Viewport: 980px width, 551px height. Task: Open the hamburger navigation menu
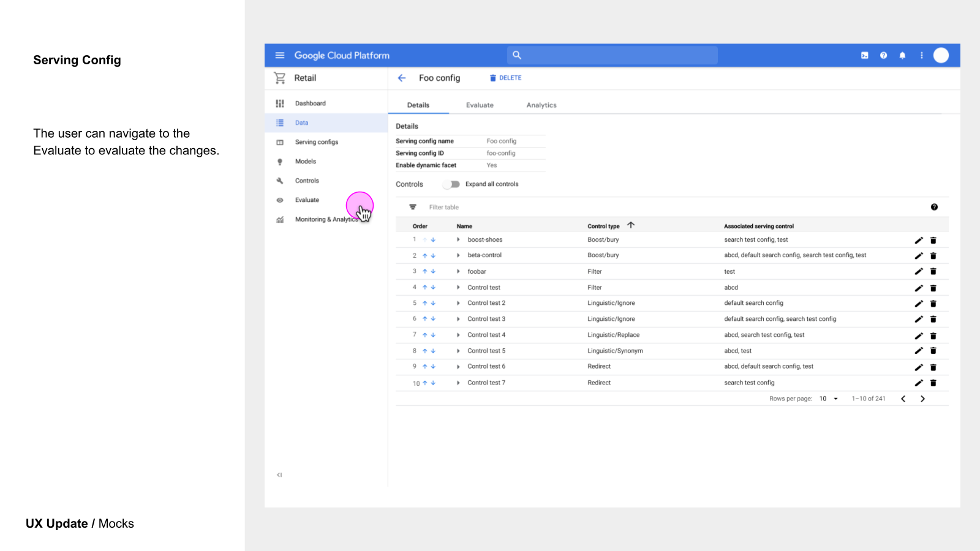(280, 55)
